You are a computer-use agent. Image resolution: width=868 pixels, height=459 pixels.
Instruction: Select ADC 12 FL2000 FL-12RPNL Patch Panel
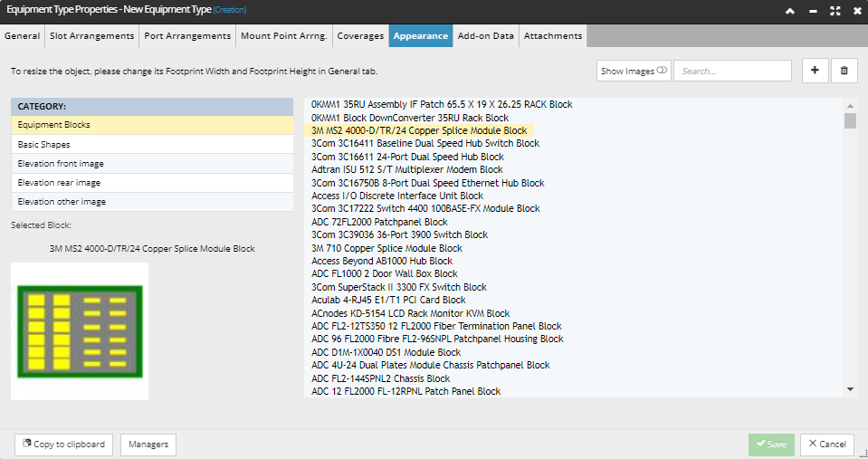click(405, 391)
